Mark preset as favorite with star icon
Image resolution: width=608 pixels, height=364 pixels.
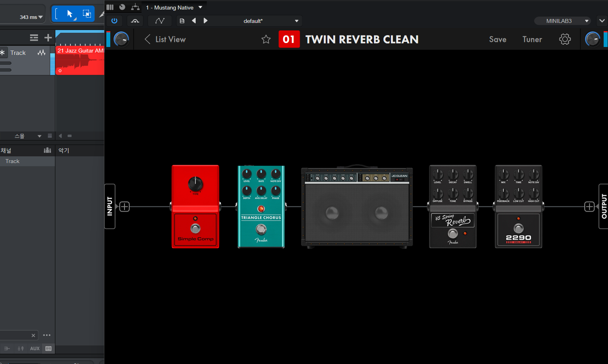click(266, 39)
